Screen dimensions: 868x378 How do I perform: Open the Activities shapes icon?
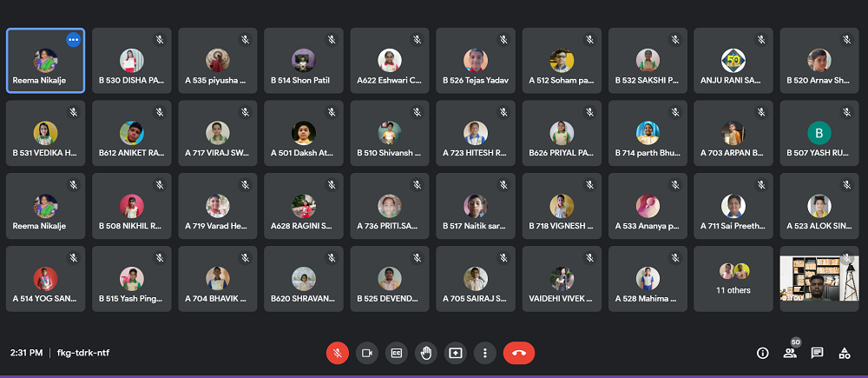tap(845, 353)
